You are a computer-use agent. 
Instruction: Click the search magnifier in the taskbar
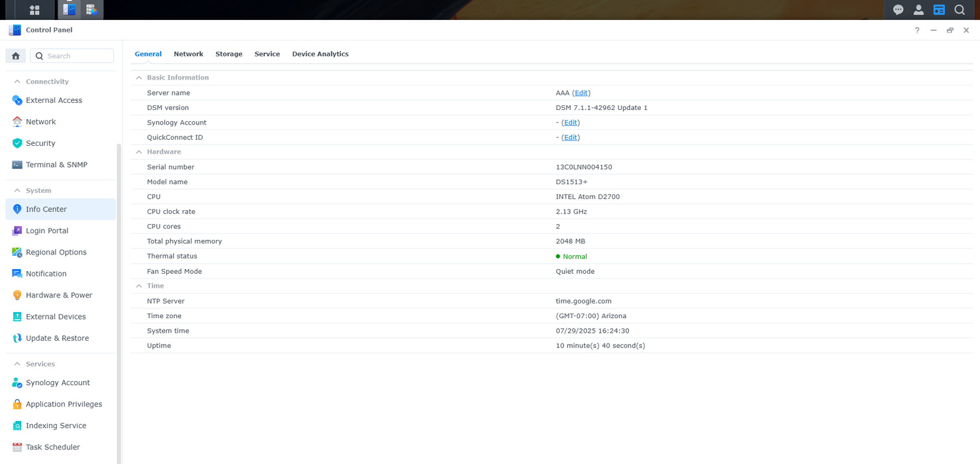pyautogui.click(x=959, y=9)
